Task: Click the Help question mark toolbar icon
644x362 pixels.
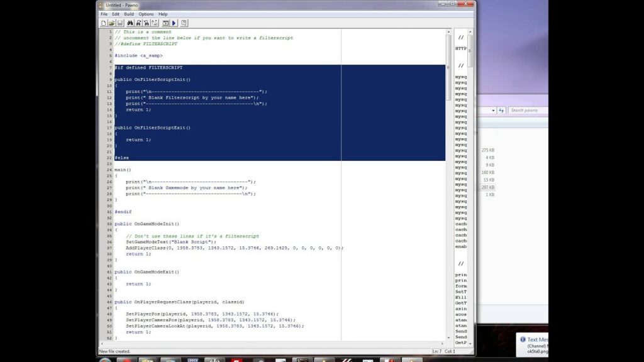Action: (x=184, y=23)
